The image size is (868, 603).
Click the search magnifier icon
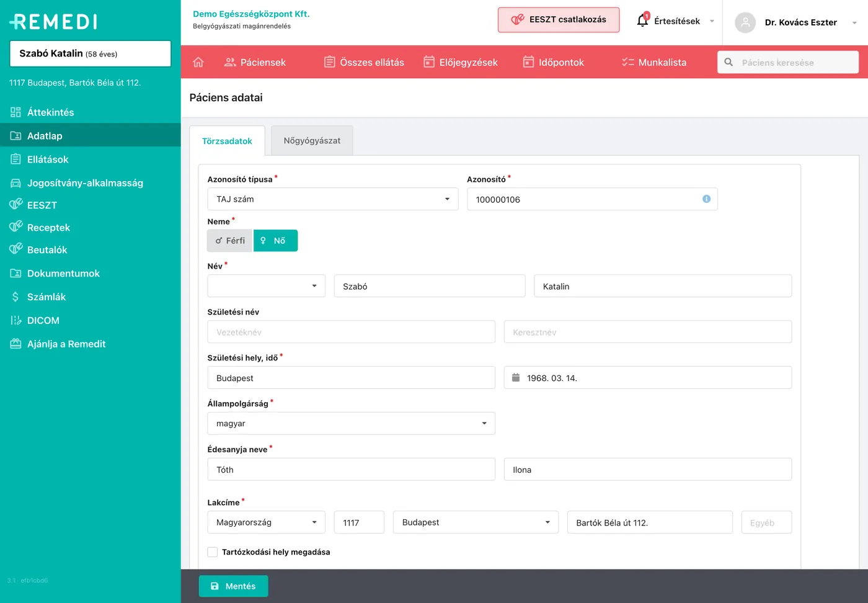point(728,62)
